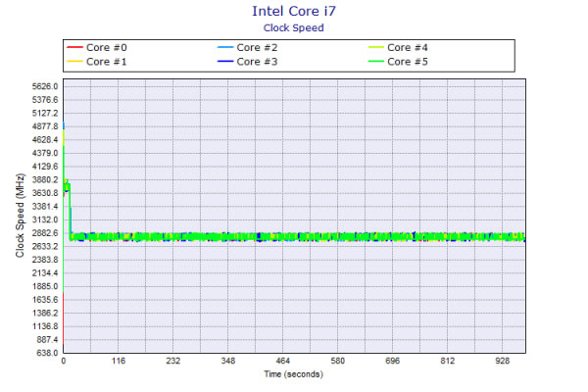The image size is (588, 392).
Task: Click the 5626.0 y-axis value
Action: pyautogui.click(x=45, y=86)
